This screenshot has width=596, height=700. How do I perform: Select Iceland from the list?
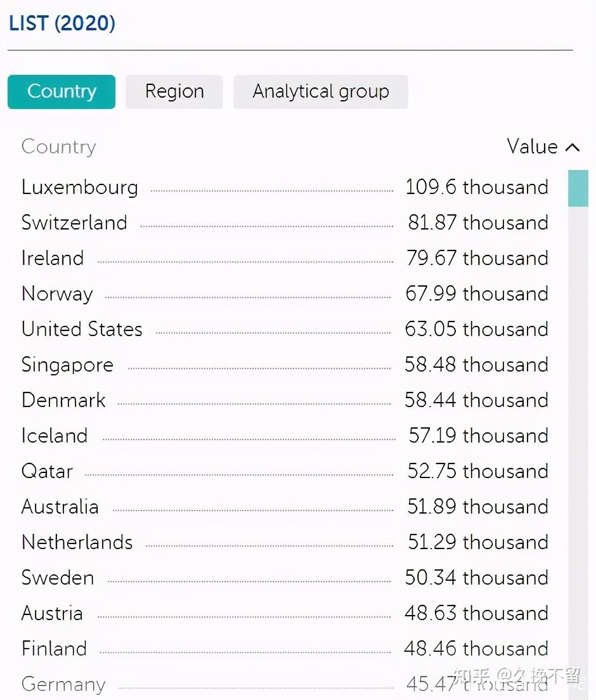[55, 436]
